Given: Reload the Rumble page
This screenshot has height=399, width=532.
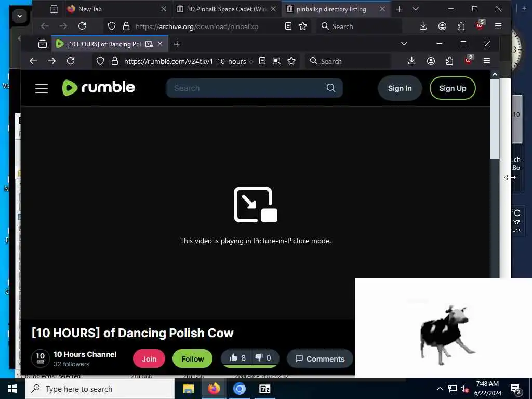Looking at the screenshot, I should [71, 61].
